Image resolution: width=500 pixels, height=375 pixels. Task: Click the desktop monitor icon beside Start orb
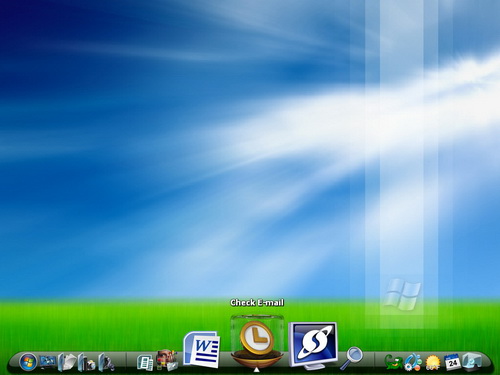click(x=48, y=361)
